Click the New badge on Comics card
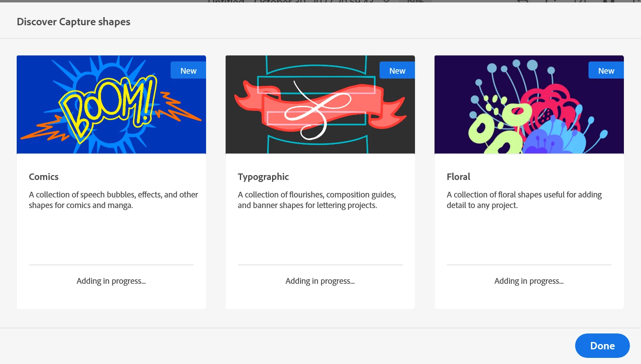641x364 pixels. click(x=188, y=70)
